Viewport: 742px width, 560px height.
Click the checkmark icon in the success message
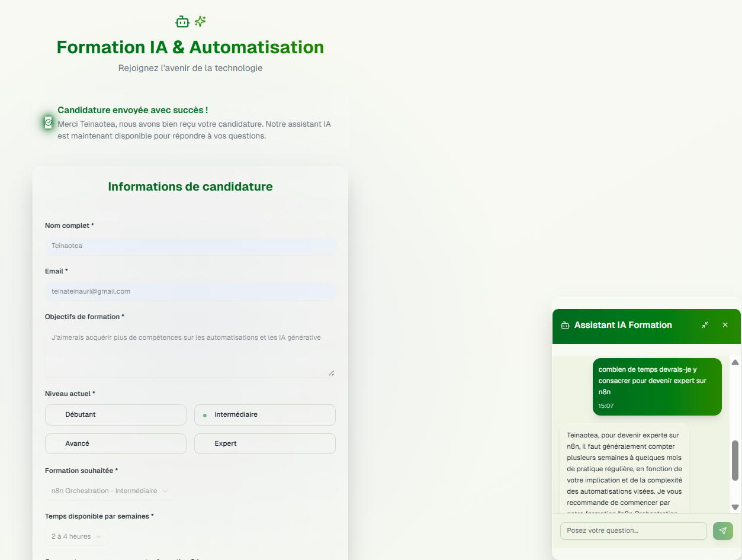click(49, 123)
